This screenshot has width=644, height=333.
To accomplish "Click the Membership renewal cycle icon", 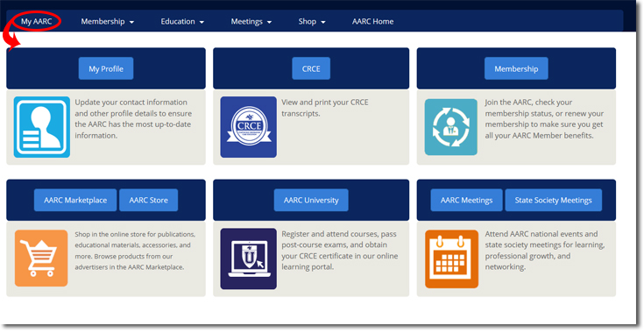I will 451,127.
